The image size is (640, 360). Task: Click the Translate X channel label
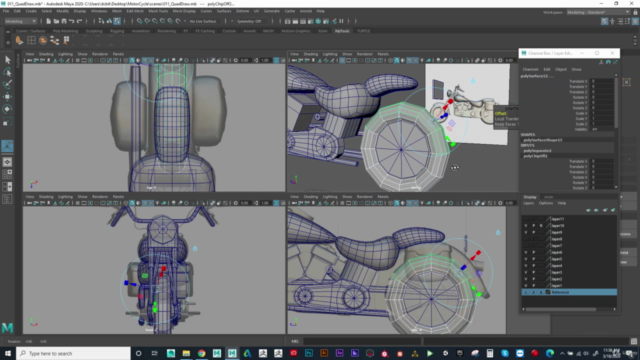point(578,81)
